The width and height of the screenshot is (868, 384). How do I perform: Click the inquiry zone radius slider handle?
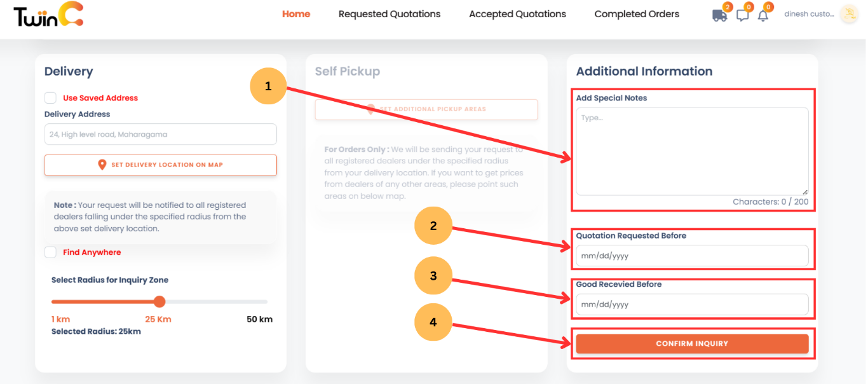[x=159, y=301]
